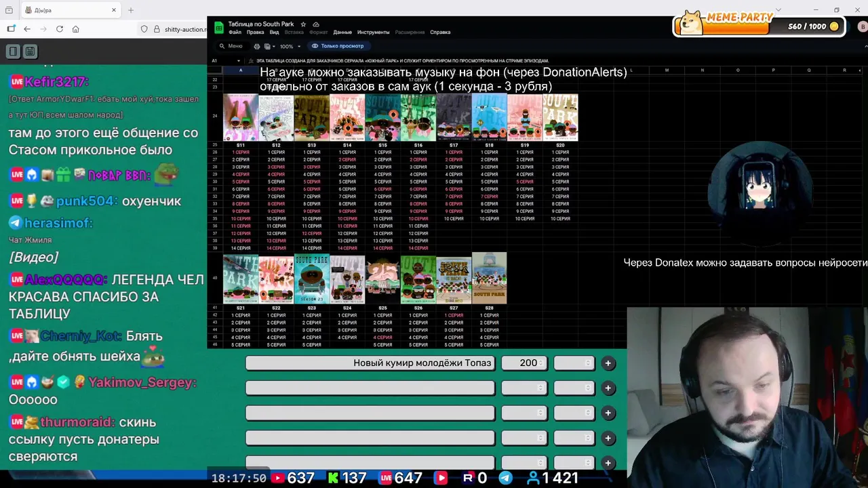The height and width of the screenshot is (488, 868).
Task: Click the shield tracking protection icon
Action: tap(144, 29)
